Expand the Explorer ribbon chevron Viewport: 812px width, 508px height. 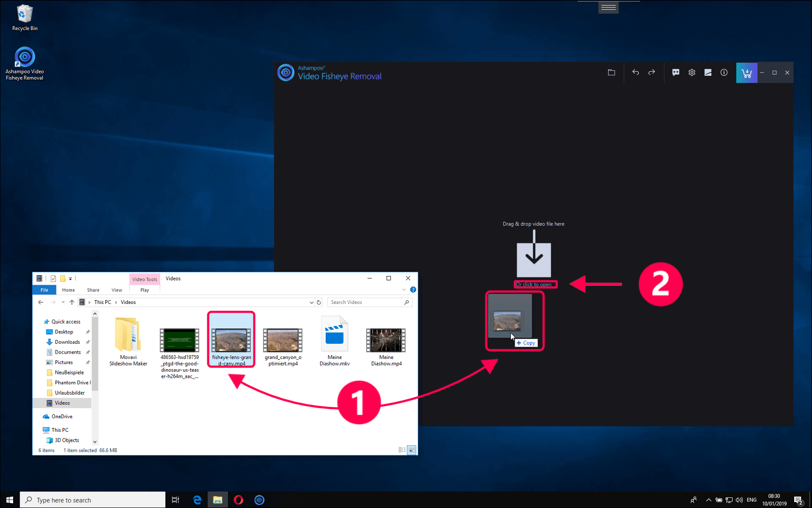point(404,290)
